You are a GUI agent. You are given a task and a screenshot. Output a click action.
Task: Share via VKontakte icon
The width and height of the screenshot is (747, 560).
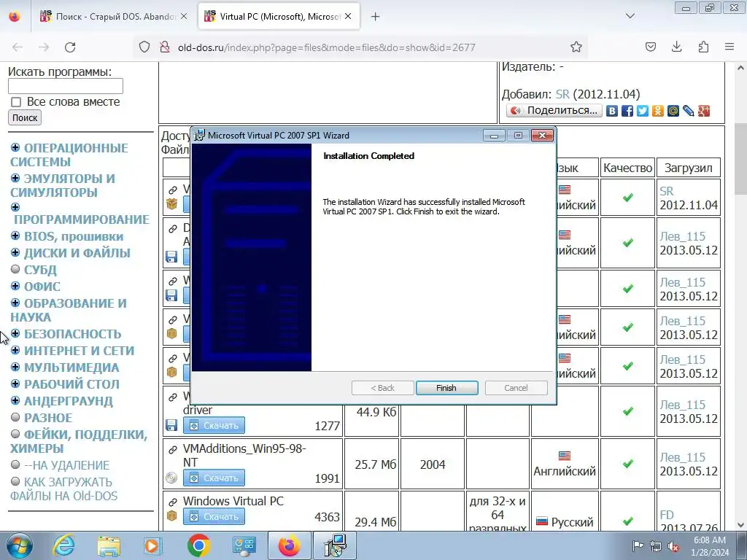612,111
